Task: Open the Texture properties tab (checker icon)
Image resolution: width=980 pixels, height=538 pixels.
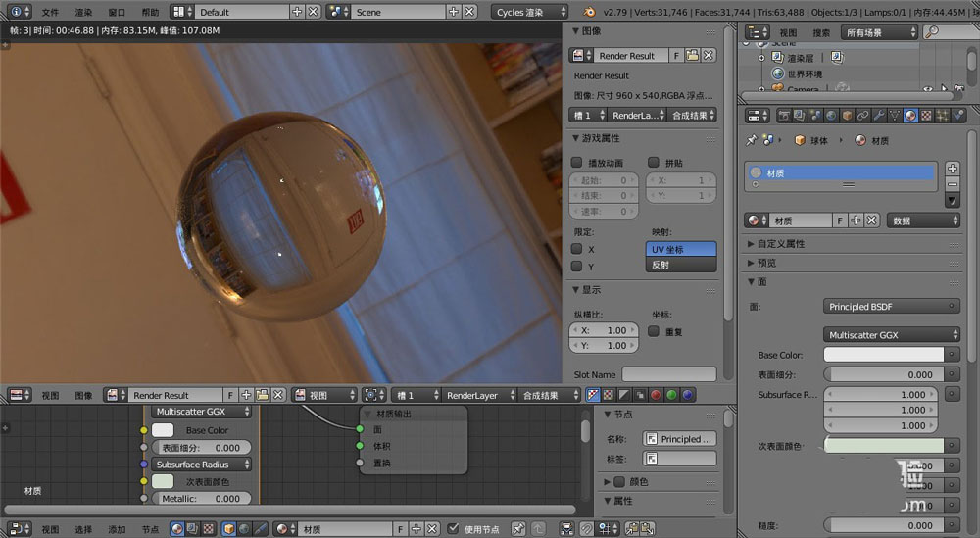Action: (927, 116)
